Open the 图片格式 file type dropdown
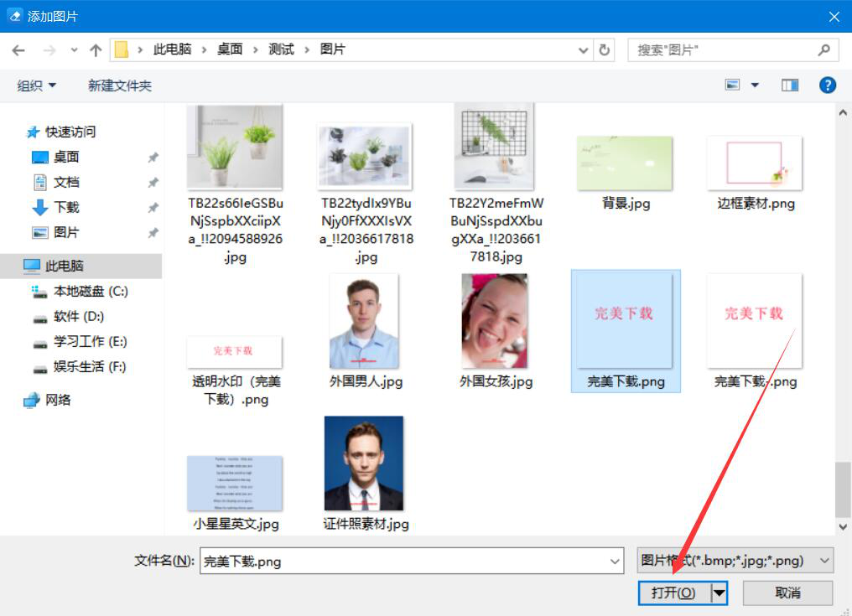The height and width of the screenshot is (616, 852). tap(735, 561)
